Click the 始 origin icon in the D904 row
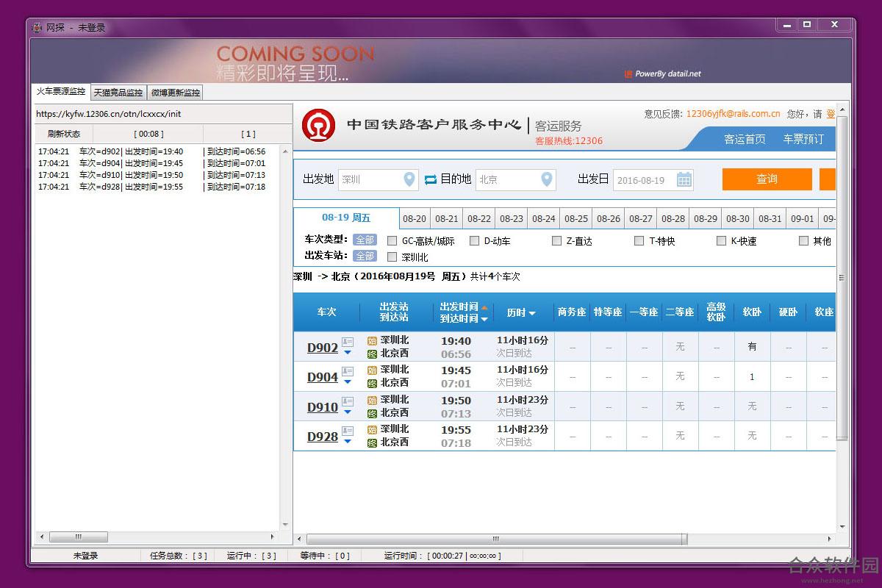The width and height of the screenshot is (882, 588). (372, 370)
